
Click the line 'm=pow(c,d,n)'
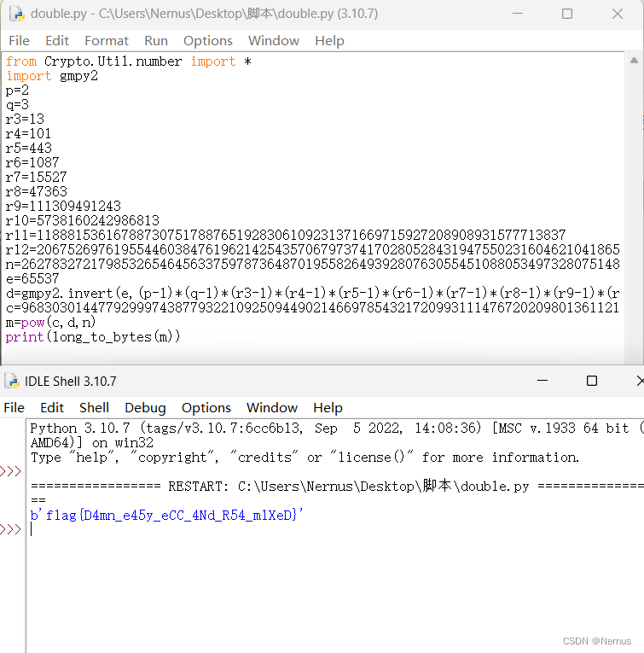pos(51,323)
